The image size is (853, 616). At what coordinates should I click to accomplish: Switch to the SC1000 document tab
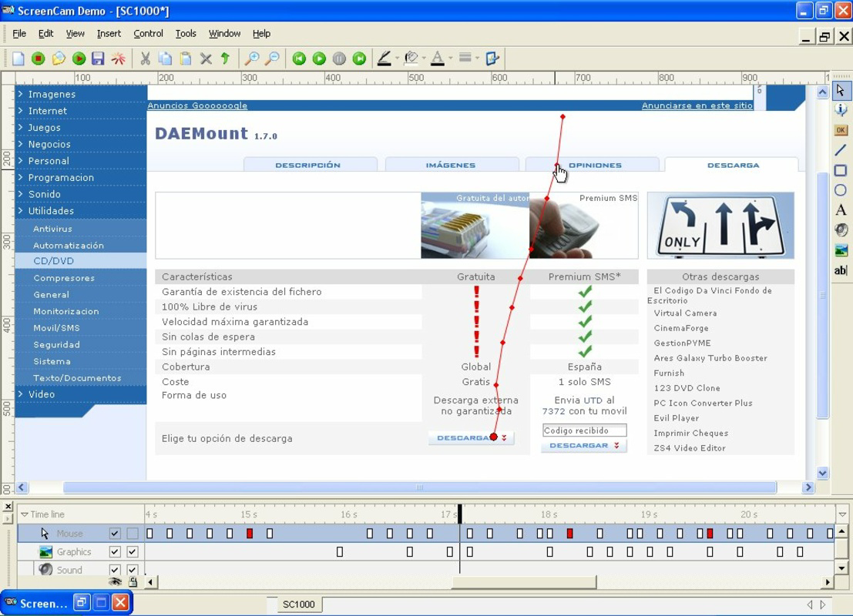[x=299, y=604]
